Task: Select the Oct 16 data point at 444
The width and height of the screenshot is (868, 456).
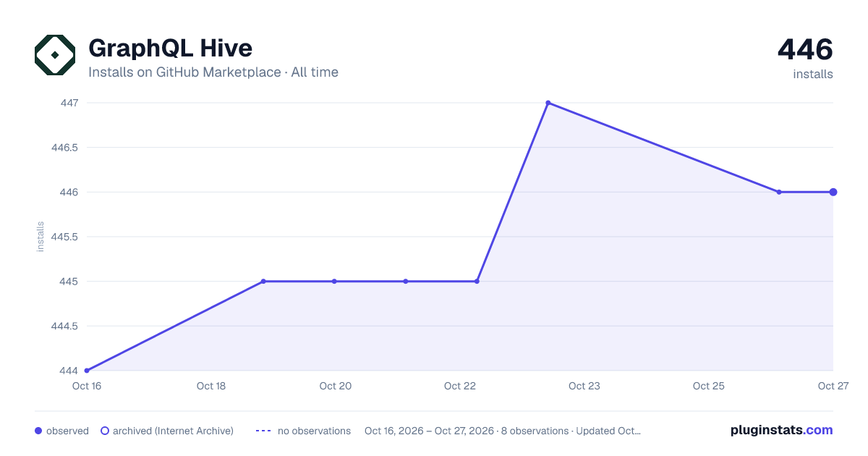Action: pyautogui.click(x=87, y=371)
